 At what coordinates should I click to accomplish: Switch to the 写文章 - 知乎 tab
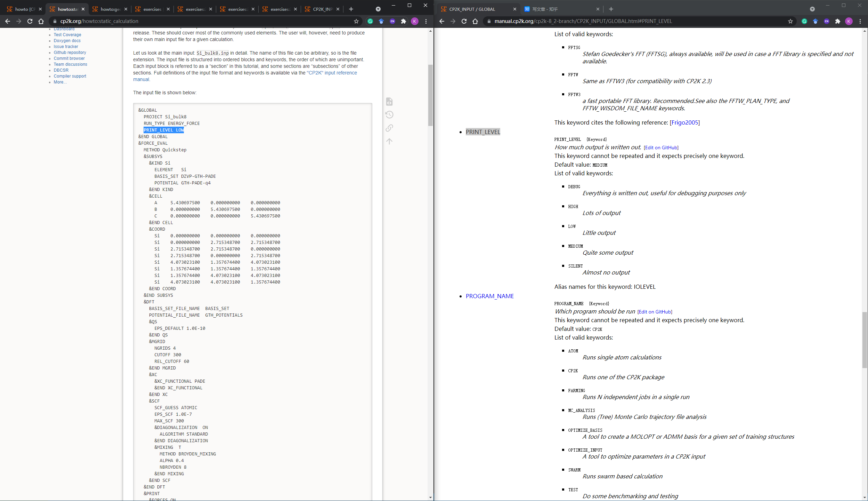[x=545, y=9]
